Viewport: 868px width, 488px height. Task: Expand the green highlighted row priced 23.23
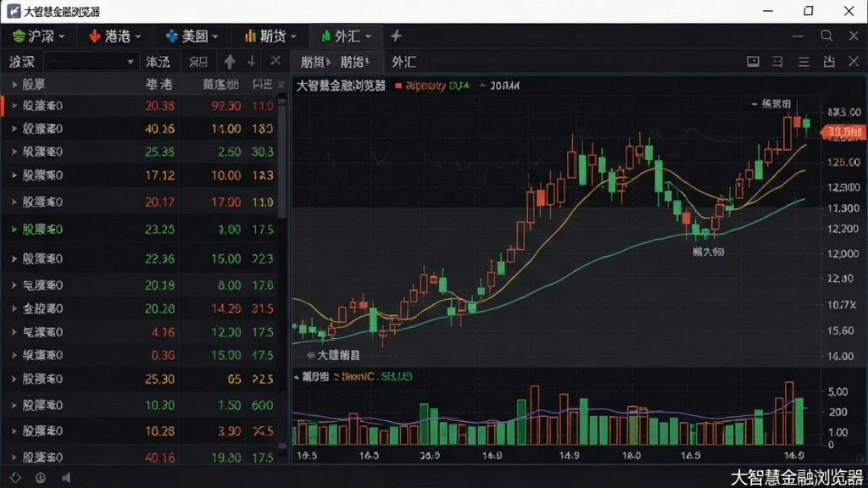[x=14, y=229]
